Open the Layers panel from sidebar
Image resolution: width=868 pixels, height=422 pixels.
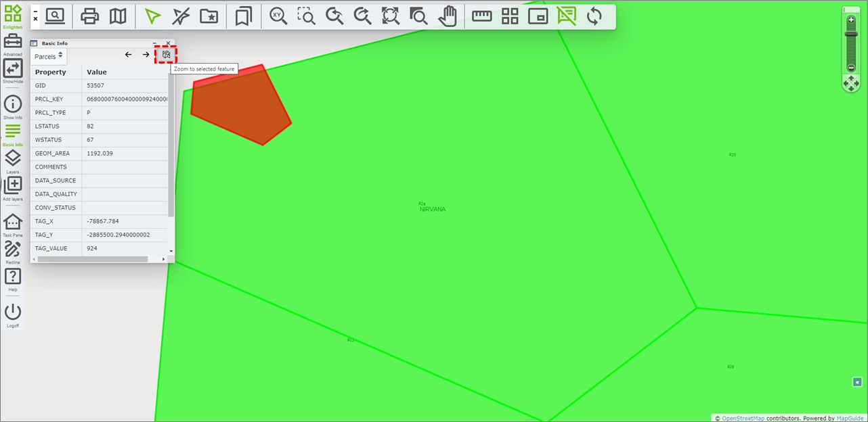pyautogui.click(x=13, y=159)
